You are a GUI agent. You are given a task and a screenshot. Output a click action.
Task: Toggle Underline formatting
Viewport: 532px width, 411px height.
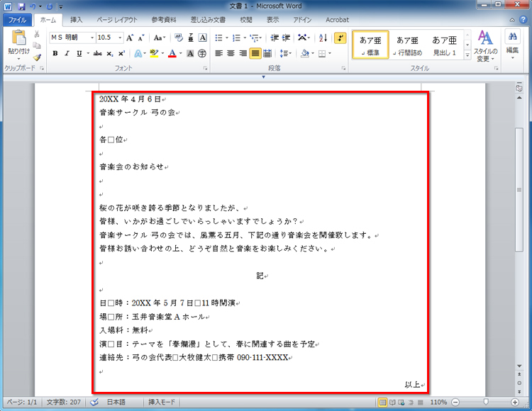[x=79, y=53]
